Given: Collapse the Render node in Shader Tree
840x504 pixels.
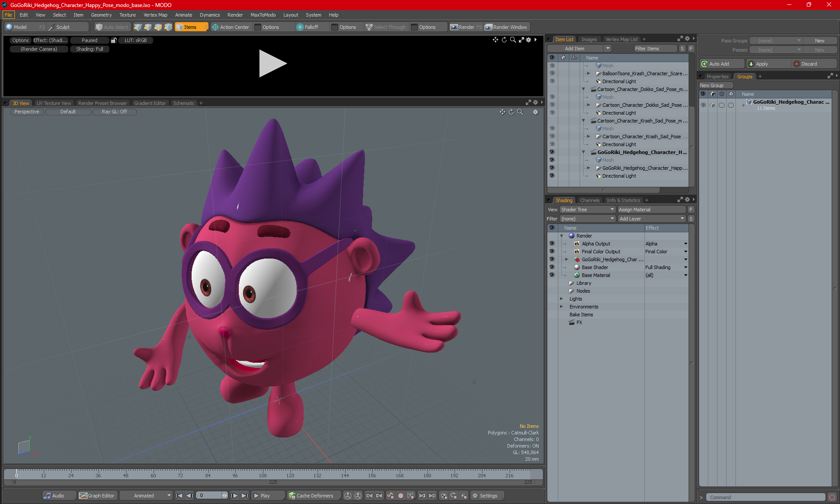Looking at the screenshot, I should point(561,236).
